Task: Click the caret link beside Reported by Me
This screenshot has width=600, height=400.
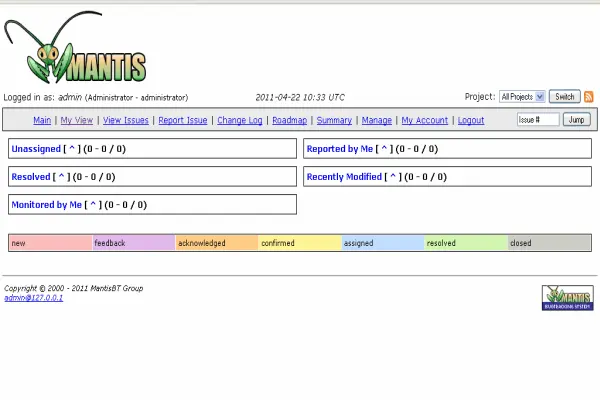Action: tap(384, 149)
